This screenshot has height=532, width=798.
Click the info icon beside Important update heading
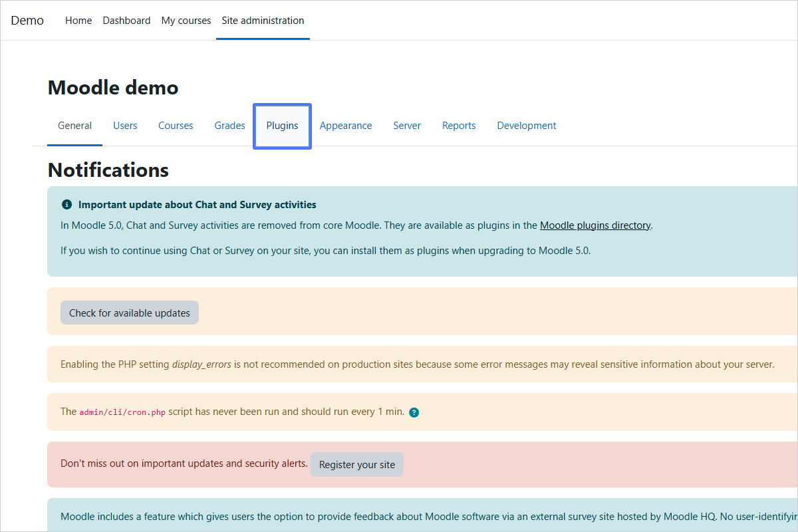[x=66, y=205]
